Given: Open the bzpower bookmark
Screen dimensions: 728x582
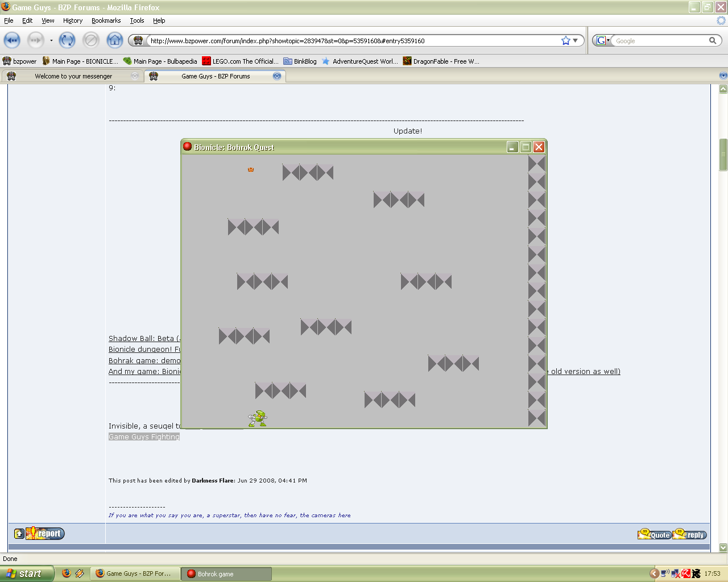Looking at the screenshot, I should [19, 61].
